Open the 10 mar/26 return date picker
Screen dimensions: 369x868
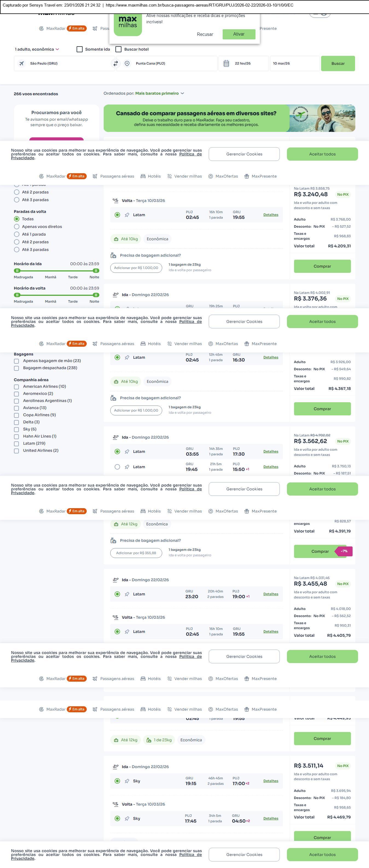(x=294, y=63)
